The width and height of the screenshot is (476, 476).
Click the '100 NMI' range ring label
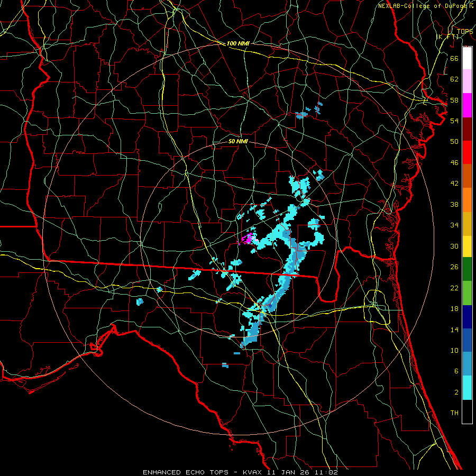click(x=238, y=43)
